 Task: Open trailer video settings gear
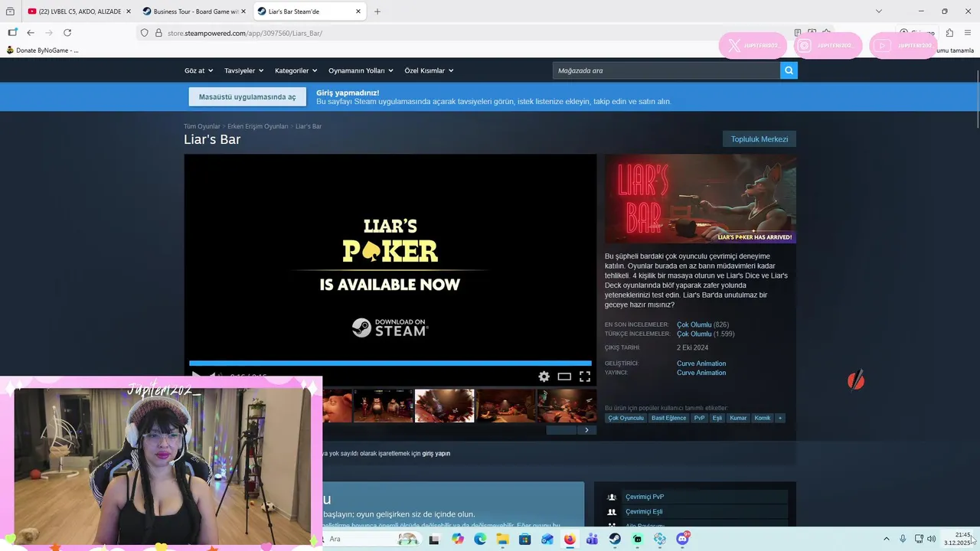[x=544, y=377]
